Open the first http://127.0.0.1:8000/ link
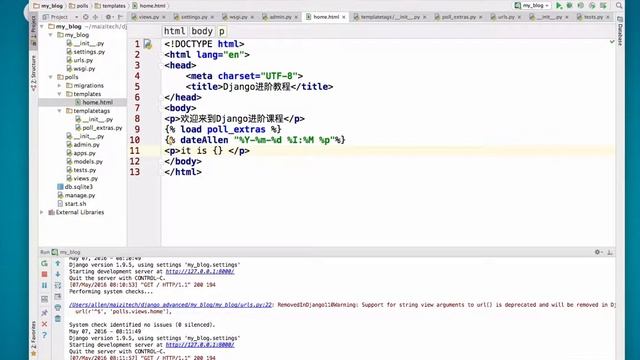The image size is (640, 360). (200, 271)
